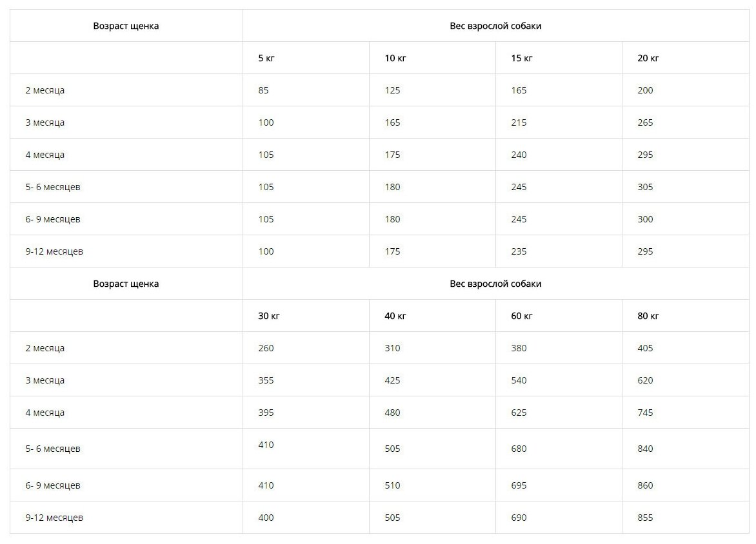756x544 pixels.
Task: Click the cell with value 305
Action: pos(645,188)
